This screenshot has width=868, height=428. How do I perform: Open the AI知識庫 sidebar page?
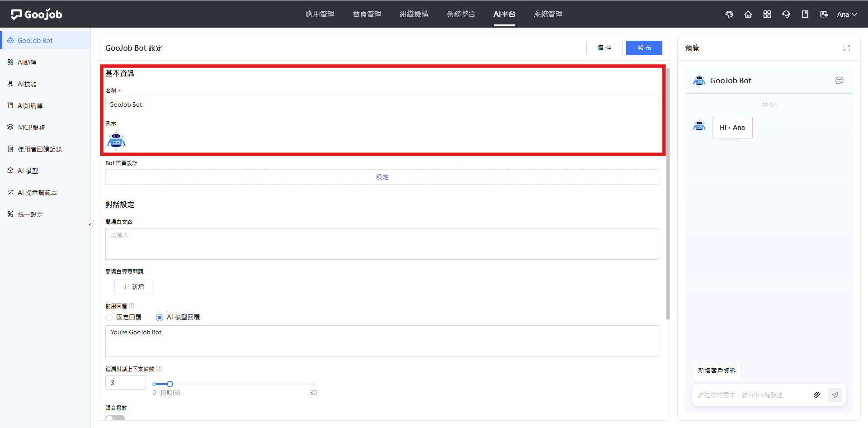[45, 105]
